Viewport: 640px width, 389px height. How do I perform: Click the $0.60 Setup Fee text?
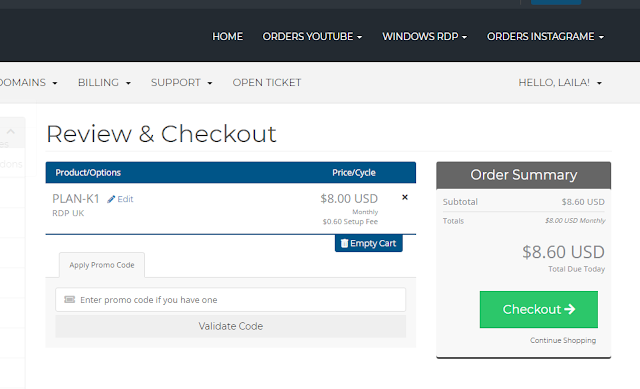[x=350, y=222]
